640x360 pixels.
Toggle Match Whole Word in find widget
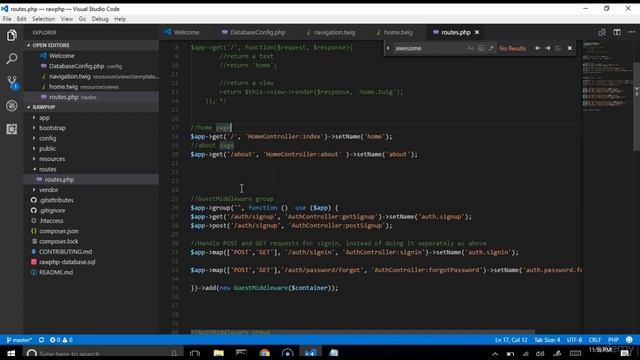(x=481, y=48)
